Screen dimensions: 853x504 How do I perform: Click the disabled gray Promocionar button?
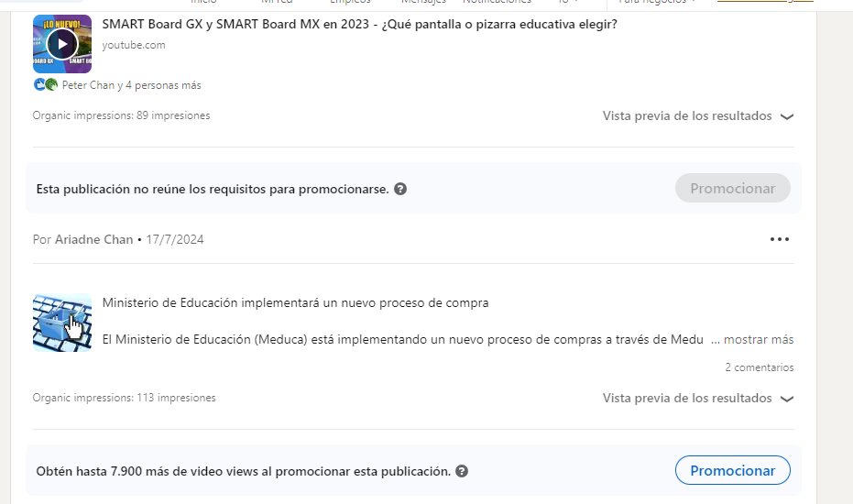click(733, 189)
